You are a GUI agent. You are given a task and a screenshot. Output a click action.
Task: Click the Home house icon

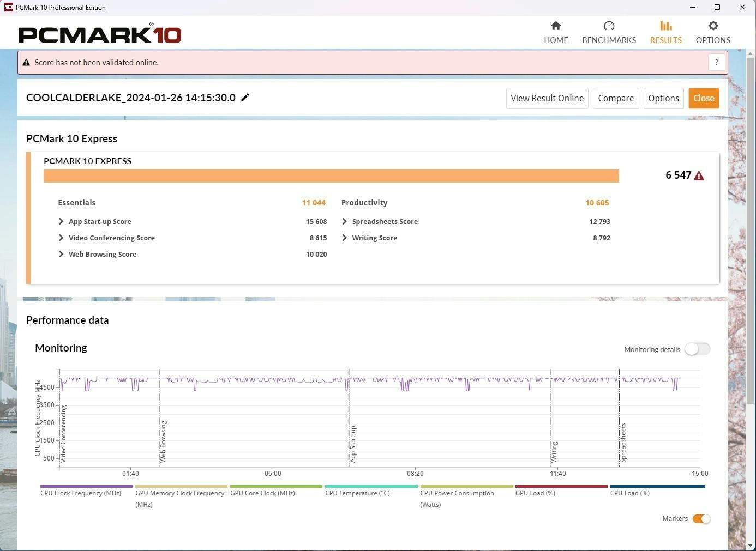(x=556, y=26)
